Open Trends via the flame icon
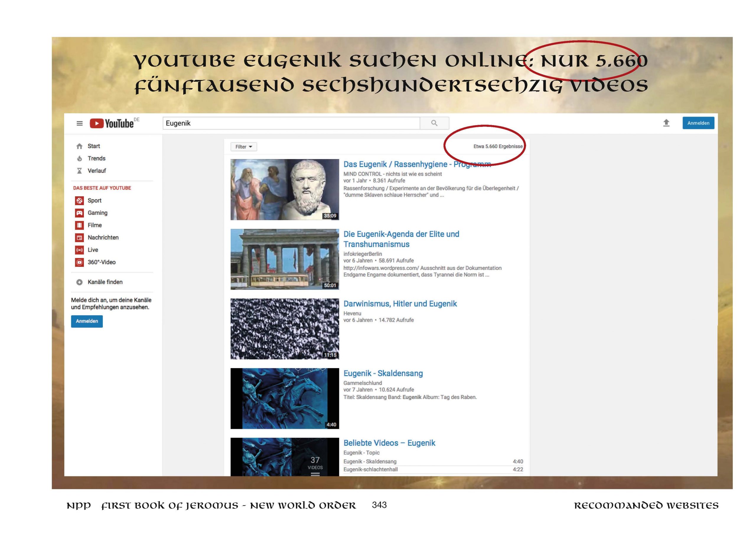Viewport: 756px width, 536px height. [x=79, y=159]
